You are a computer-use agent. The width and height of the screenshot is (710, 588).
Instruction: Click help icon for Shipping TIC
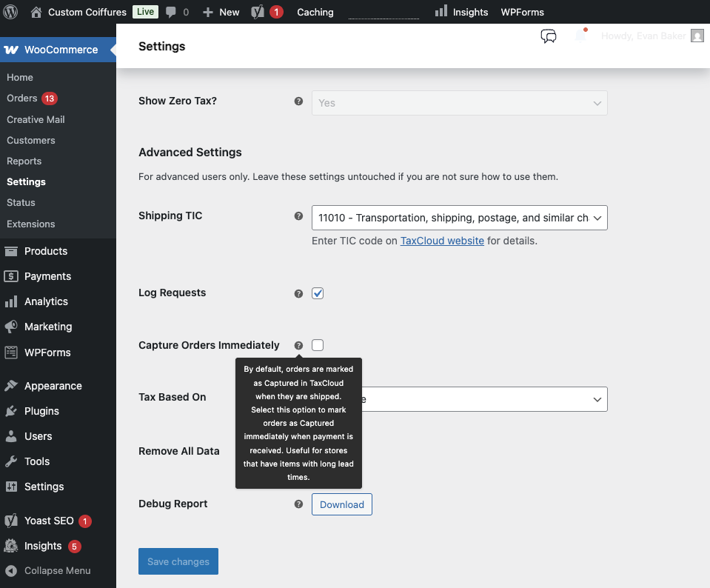tap(298, 216)
